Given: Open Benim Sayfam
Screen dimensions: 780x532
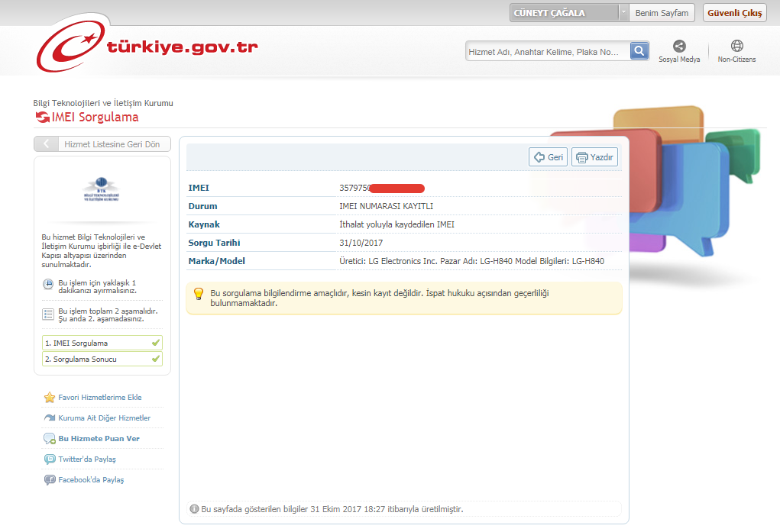Looking at the screenshot, I should pyautogui.click(x=662, y=13).
